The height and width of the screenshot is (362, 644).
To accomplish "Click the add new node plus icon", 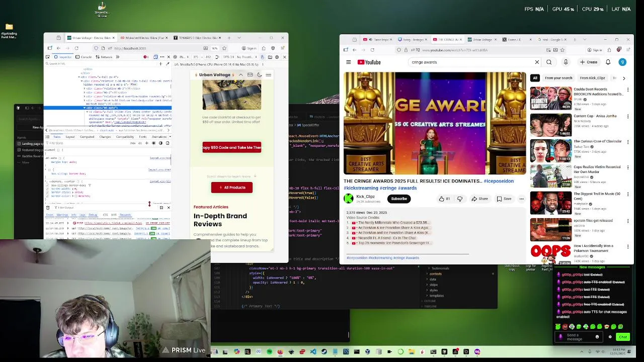I will tap(161, 64).
